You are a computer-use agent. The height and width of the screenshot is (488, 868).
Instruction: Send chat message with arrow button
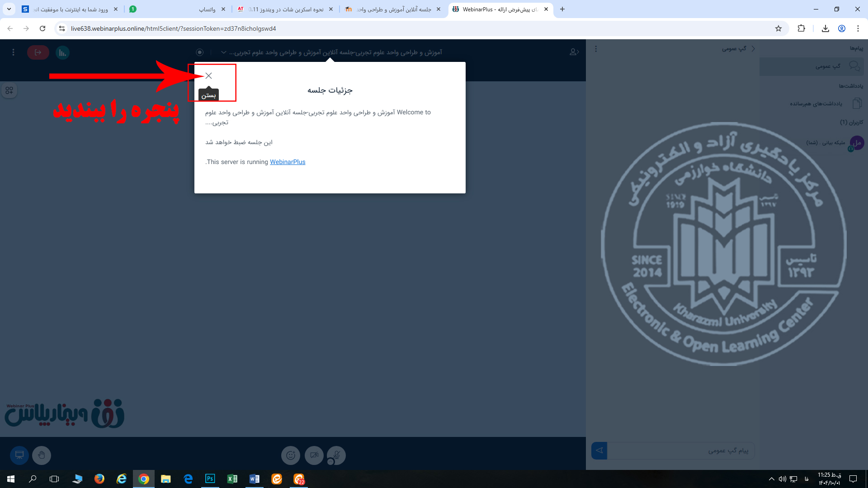599,450
